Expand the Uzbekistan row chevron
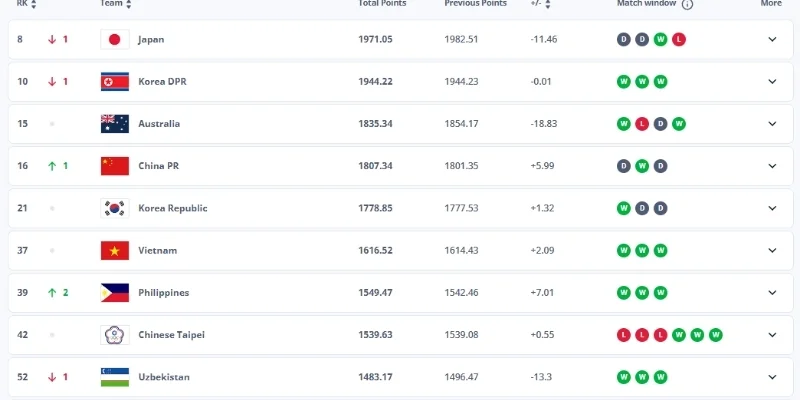This screenshot has height=400, width=800. pyautogui.click(x=771, y=377)
